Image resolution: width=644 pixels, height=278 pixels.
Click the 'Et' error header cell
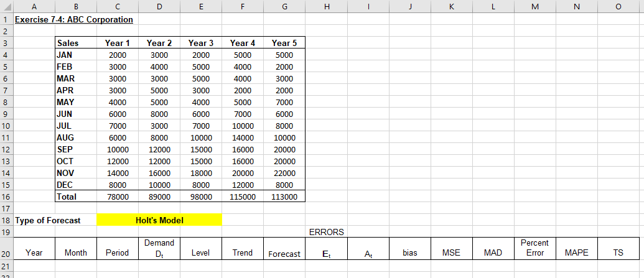point(326,248)
